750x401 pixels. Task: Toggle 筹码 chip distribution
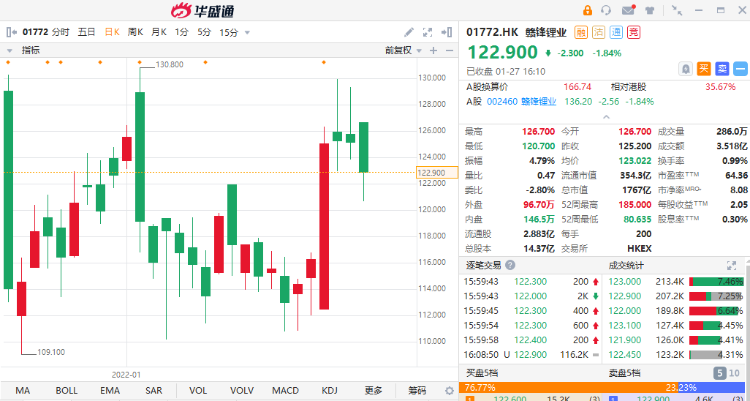[417, 390]
